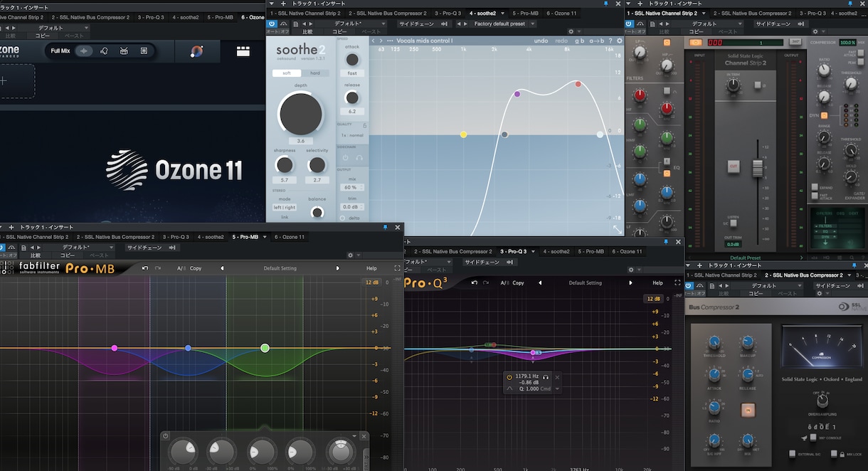Toggle the Pro-Q 3 band power button in popup
The height and width of the screenshot is (471, 868).
(509, 377)
